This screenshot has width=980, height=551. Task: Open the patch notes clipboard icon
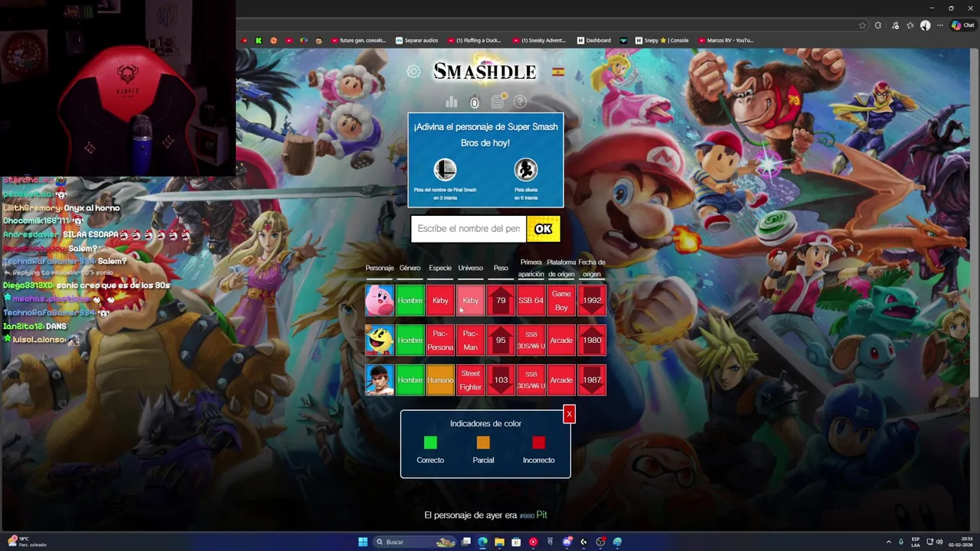click(x=498, y=101)
